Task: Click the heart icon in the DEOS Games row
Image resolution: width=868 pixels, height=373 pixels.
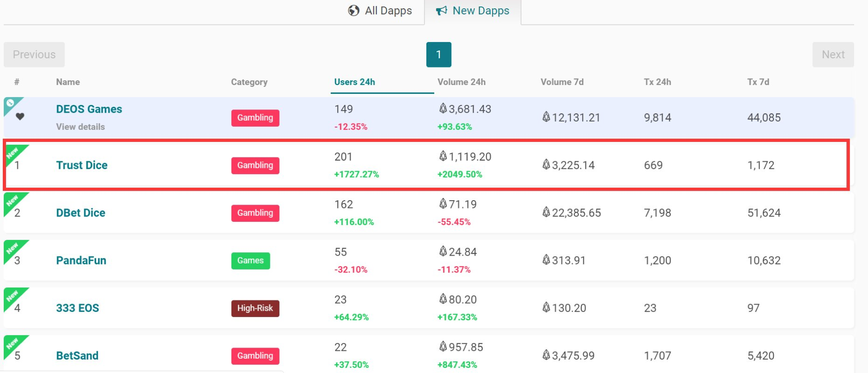Action: tap(20, 116)
